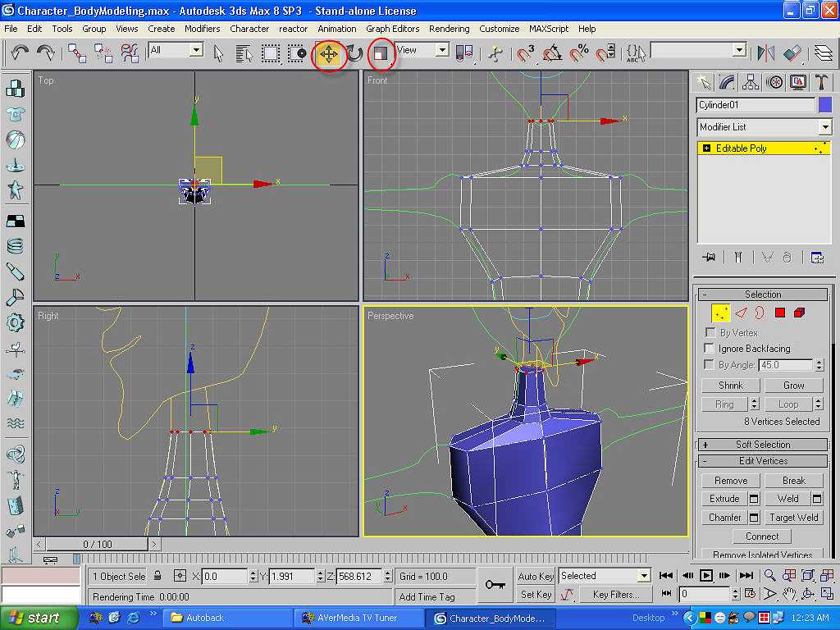Click the Cylinder01 object color swatch

tap(825, 105)
